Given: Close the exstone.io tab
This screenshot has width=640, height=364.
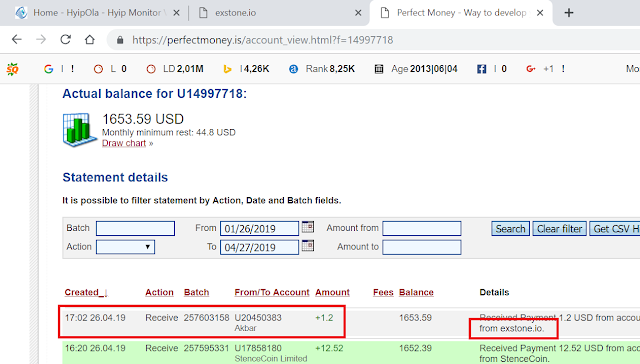Looking at the screenshot, I should pos(358,13).
